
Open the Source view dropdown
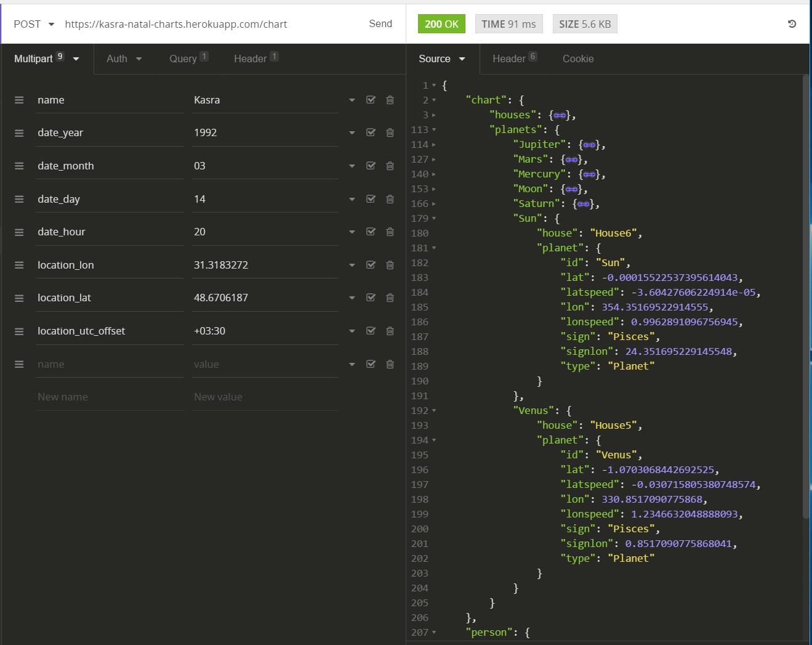[442, 59]
